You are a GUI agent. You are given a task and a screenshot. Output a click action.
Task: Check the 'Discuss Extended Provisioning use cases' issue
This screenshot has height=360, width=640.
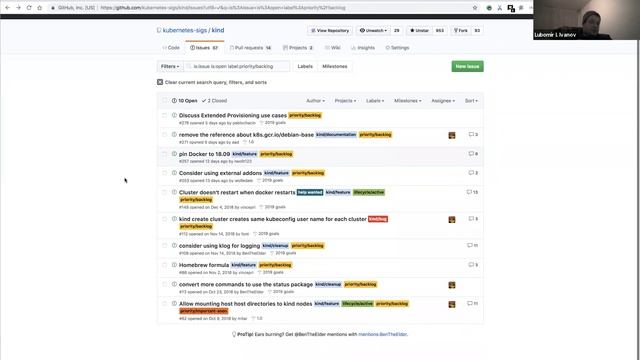click(164, 116)
